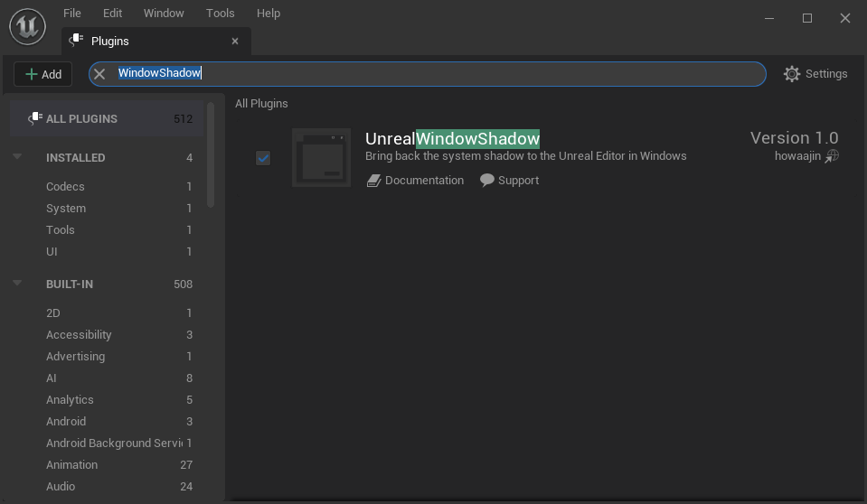Open the Support link
Screen dimensions: 867x504
(x=518, y=180)
